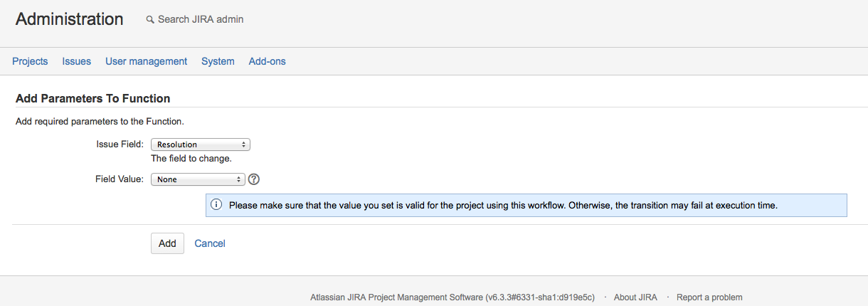
Task: Open the About JIRA link
Action: coord(635,297)
